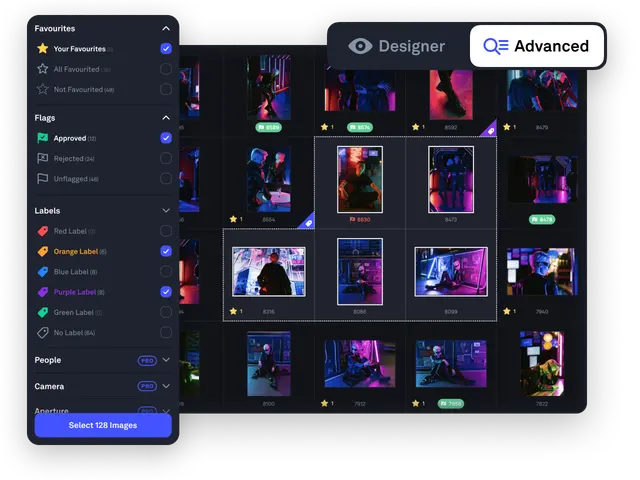Click the red label tag icon
Screen dimensions: 640x480
(x=42, y=231)
